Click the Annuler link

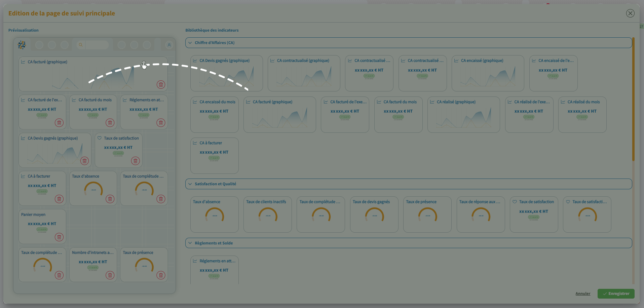coord(582,294)
